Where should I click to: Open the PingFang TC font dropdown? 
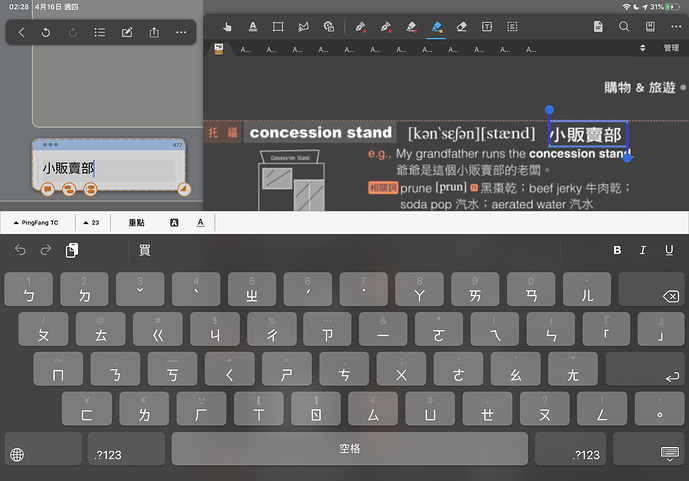[x=36, y=222]
